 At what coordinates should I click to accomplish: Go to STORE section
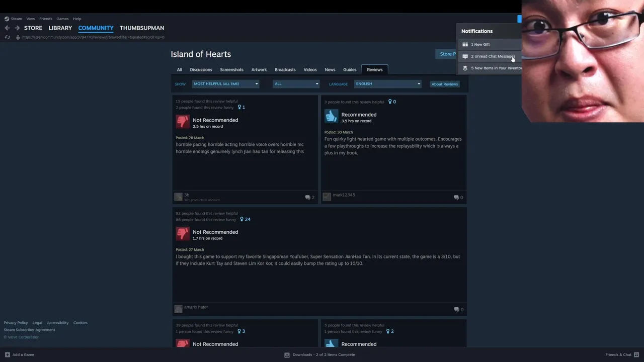click(33, 28)
